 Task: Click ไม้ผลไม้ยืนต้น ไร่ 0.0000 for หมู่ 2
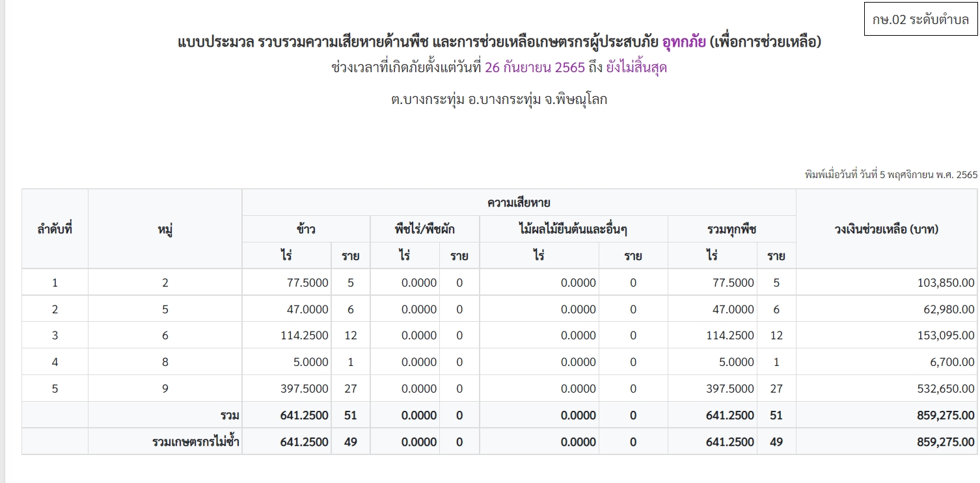(x=578, y=283)
